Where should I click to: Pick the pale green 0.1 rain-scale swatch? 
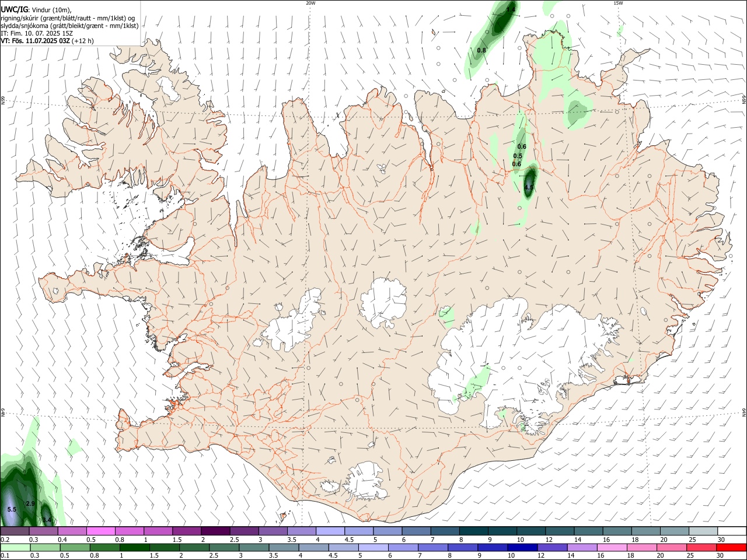point(15,547)
